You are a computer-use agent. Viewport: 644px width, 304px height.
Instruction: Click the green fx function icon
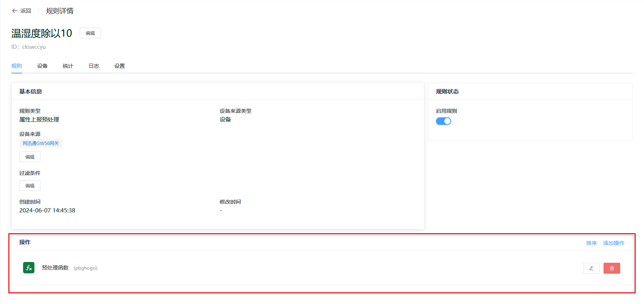click(x=29, y=268)
